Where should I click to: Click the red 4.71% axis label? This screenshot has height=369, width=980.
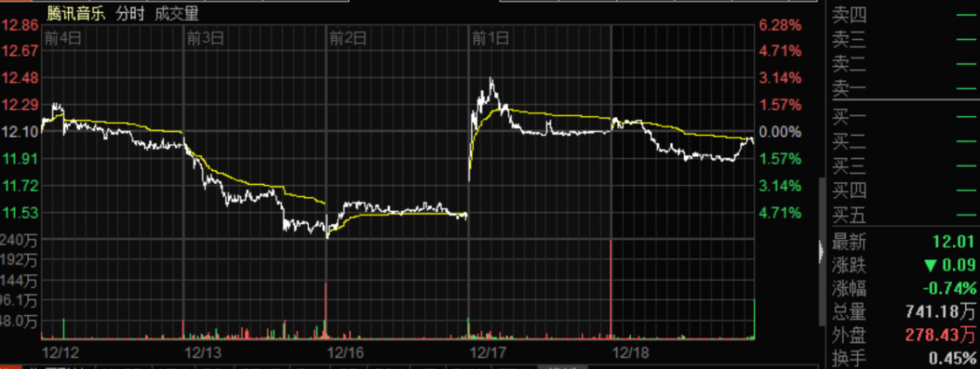pyautogui.click(x=779, y=51)
